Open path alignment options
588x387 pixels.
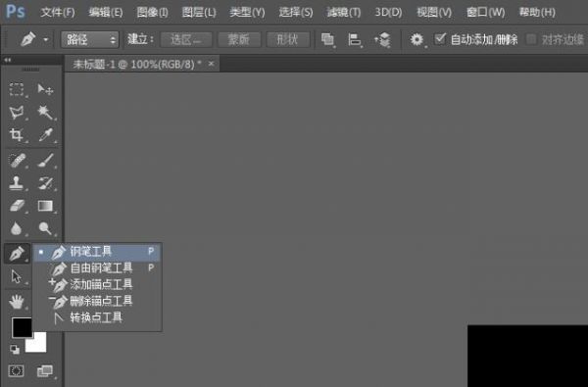(x=355, y=39)
